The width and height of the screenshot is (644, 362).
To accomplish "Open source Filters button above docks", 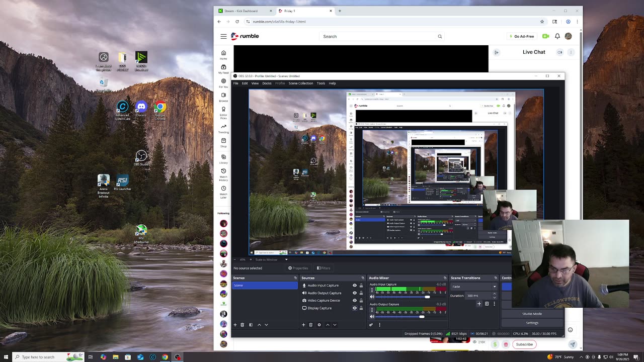I will click(324, 268).
